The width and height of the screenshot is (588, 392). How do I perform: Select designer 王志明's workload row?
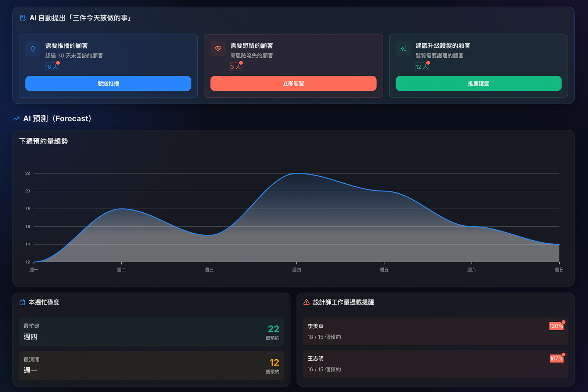coord(435,364)
